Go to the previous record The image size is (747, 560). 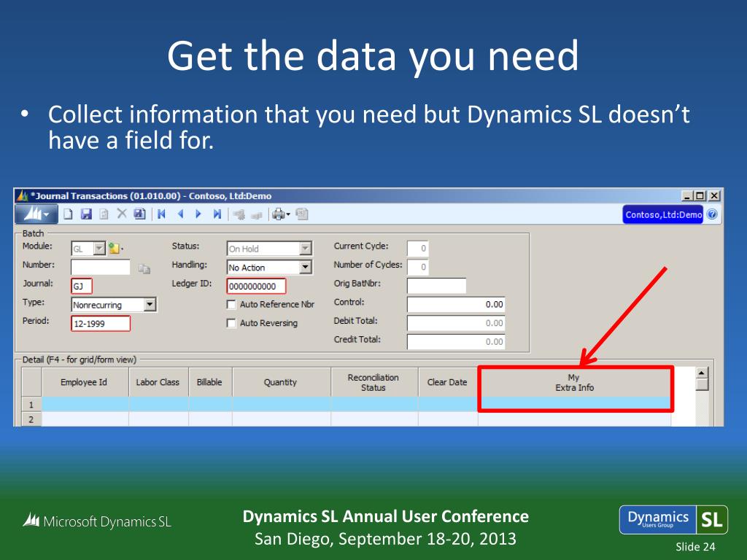[x=180, y=214]
